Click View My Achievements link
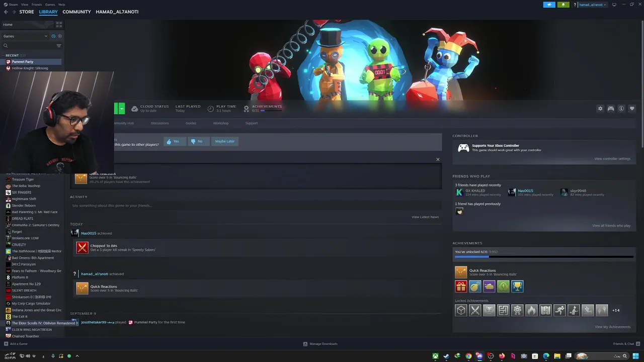This screenshot has height=362, width=644. coord(612,327)
